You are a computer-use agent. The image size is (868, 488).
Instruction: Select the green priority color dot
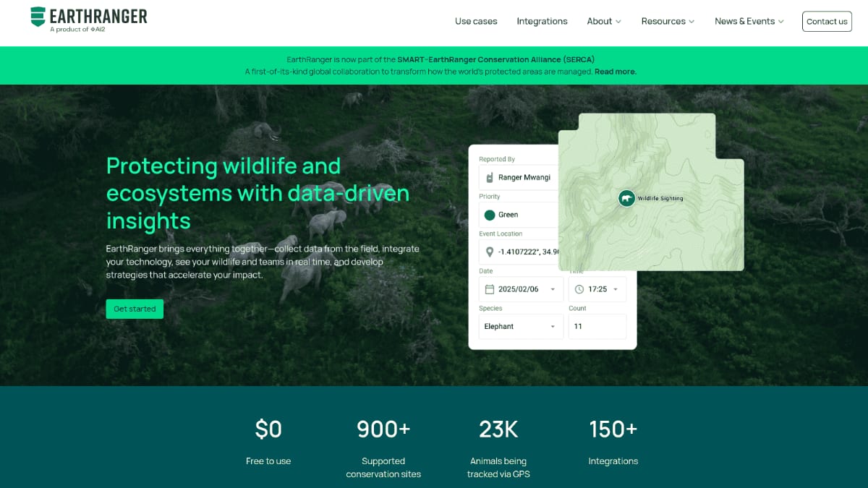tap(490, 215)
